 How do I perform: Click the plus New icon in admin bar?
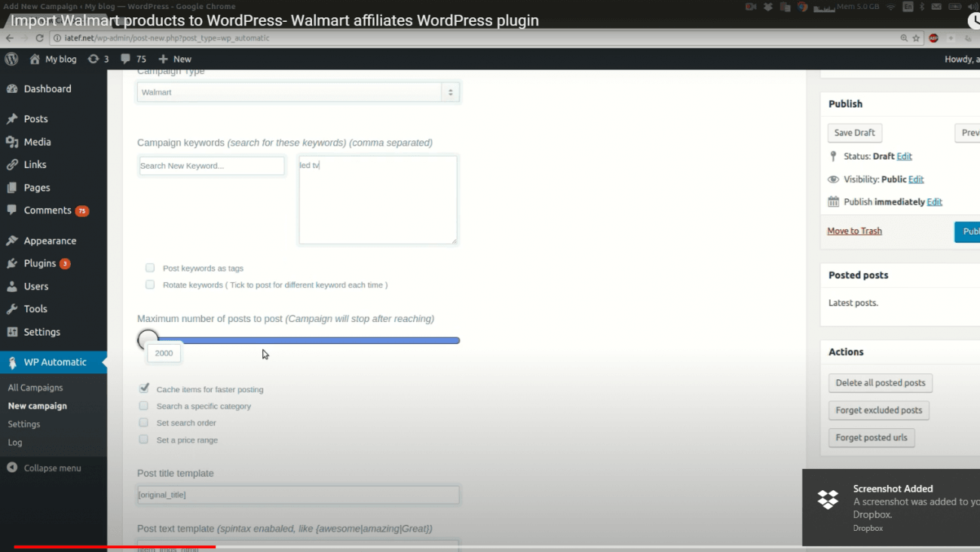[x=163, y=59]
